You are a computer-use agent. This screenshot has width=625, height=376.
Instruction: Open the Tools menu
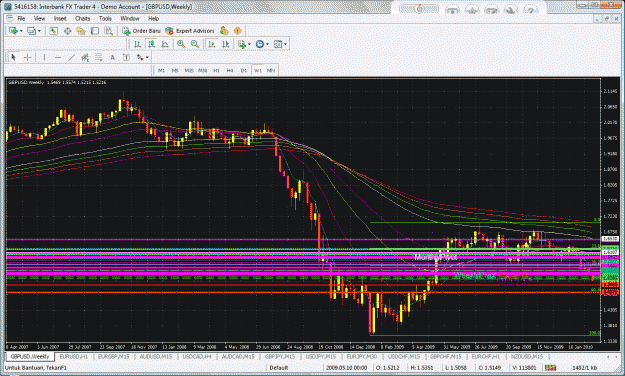[x=105, y=18]
